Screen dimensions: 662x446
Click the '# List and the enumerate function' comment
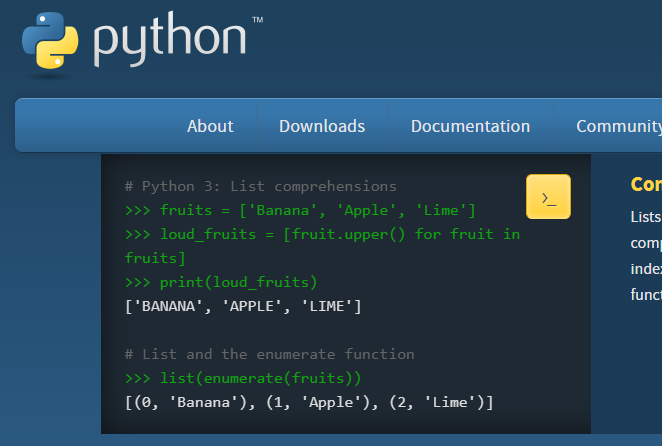pyautogui.click(x=269, y=354)
